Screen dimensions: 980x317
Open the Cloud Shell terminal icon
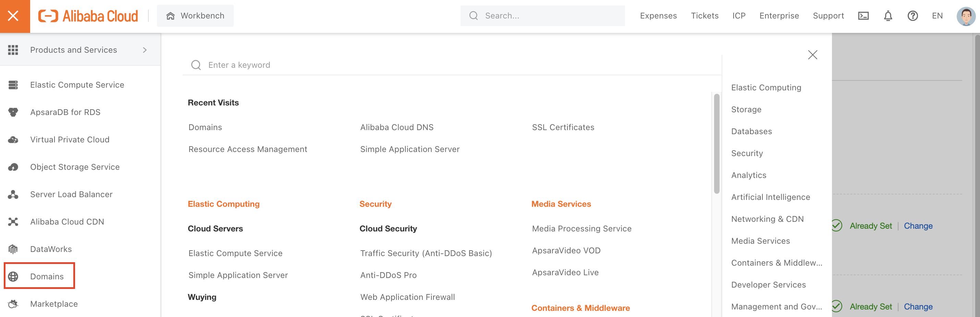[863, 16]
